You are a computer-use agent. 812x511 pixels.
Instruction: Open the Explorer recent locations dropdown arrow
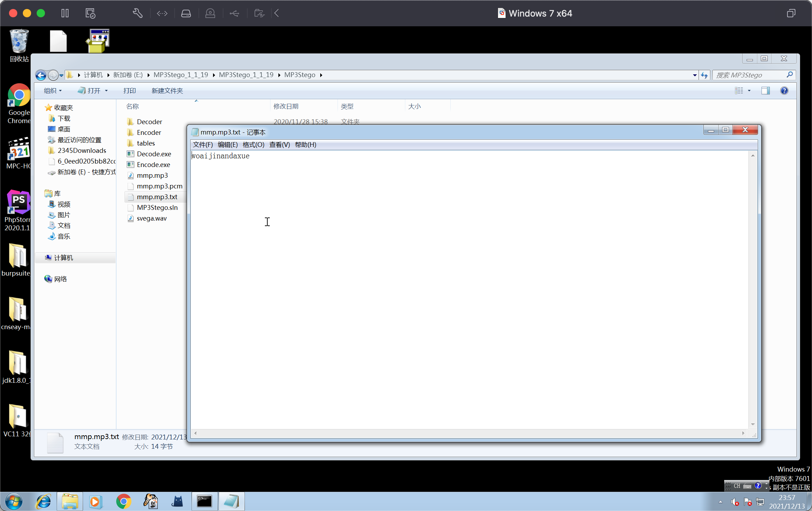pos(61,75)
